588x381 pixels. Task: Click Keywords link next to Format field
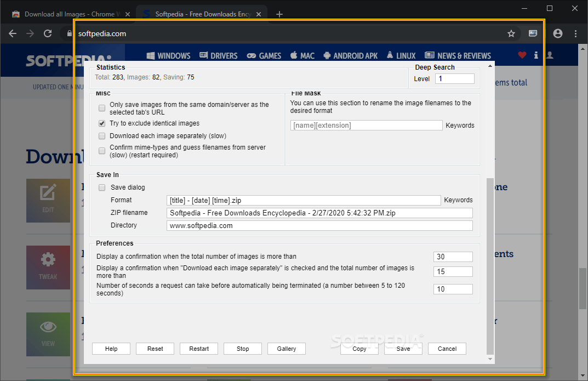(458, 200)
